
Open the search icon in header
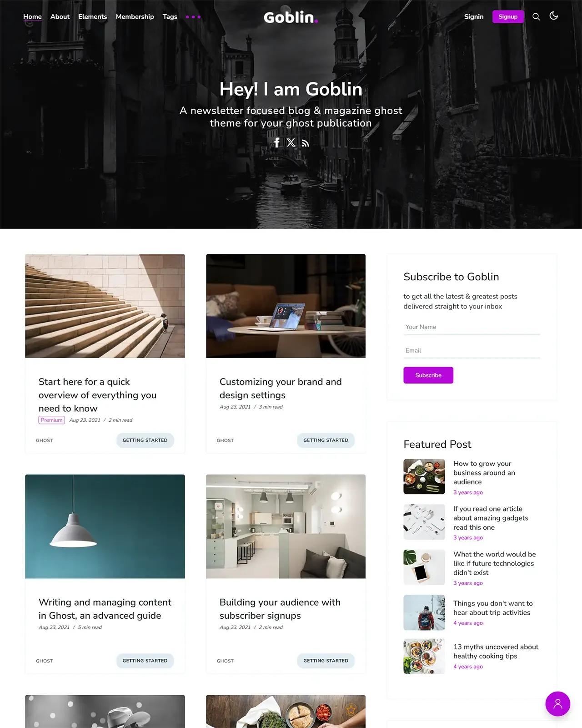coord(536,17)
